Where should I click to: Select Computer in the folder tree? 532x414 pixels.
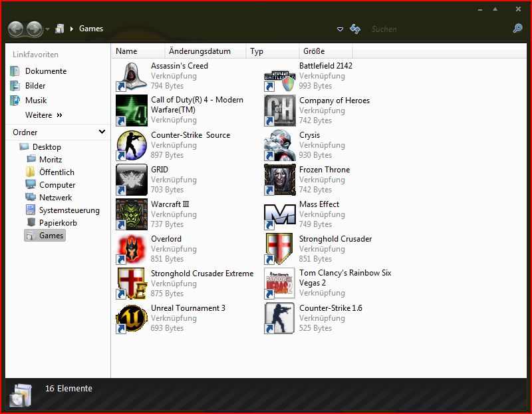pyautogui.click(x=51, y=185)
